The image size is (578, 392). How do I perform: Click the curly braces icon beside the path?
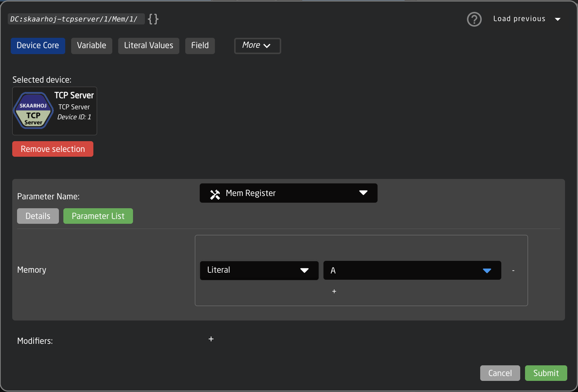(153, 19)
